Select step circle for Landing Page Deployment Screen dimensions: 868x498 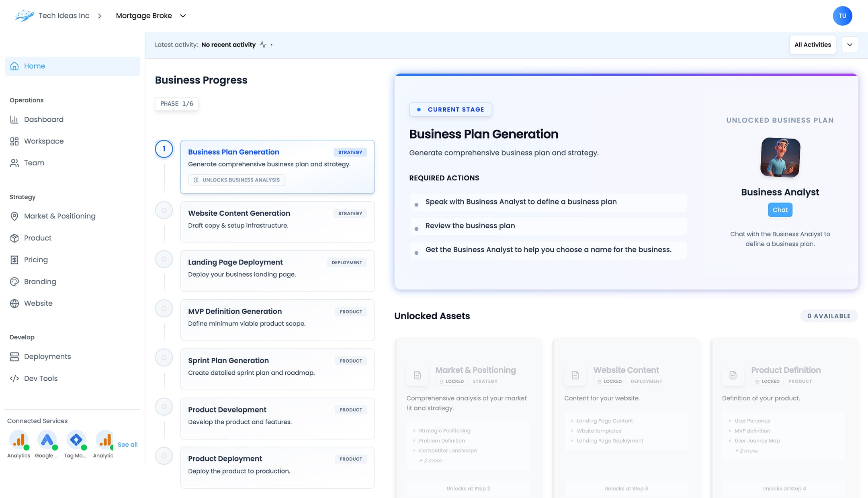pos(164,259)
